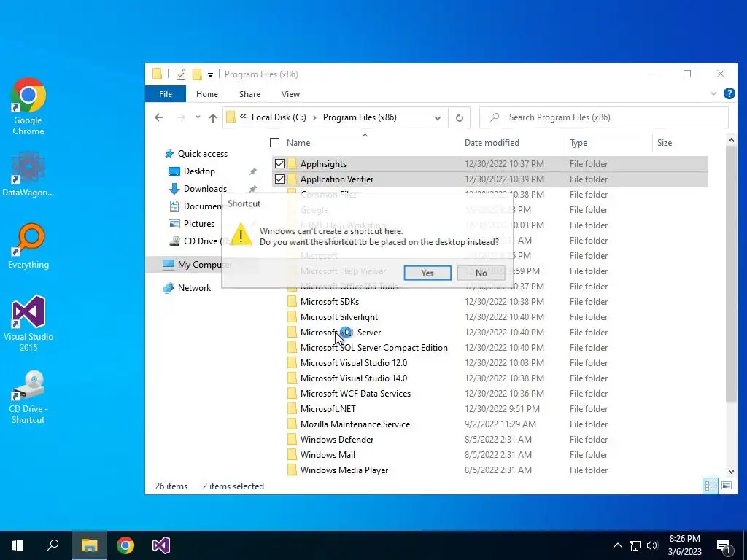
Task: Select the Microsoft.NET folder
Action: tap(328, 408)
